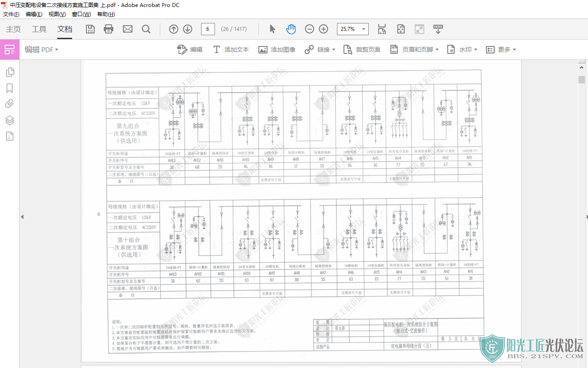
Task: Open 帮助(H) menu
Action: (x=106, y=14)
